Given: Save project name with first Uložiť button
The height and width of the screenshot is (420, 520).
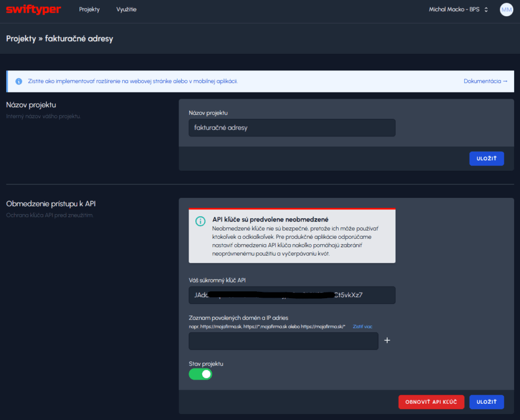Looking at the screenshot, I should coord(486,159).
